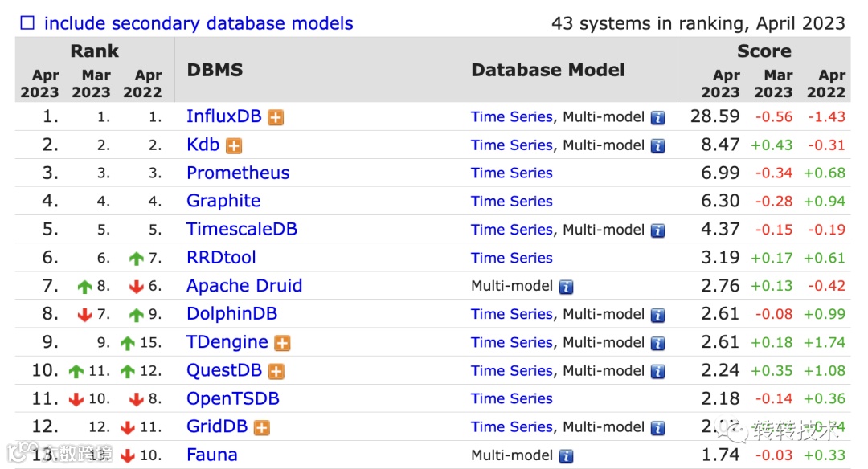Click the orange plus icon beside InfluxDB
Image resolution: width=868 pixels, height=469 pixels.
[276, 118]
